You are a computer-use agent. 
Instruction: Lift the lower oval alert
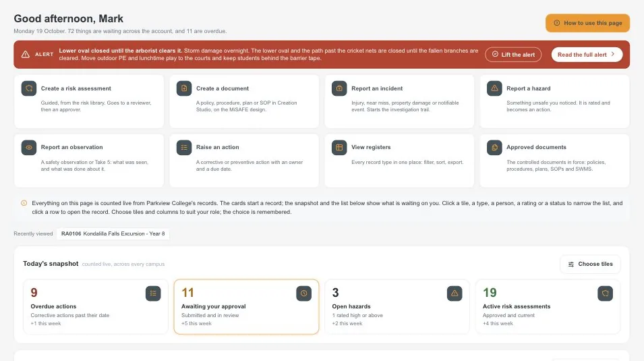(513, 55)
